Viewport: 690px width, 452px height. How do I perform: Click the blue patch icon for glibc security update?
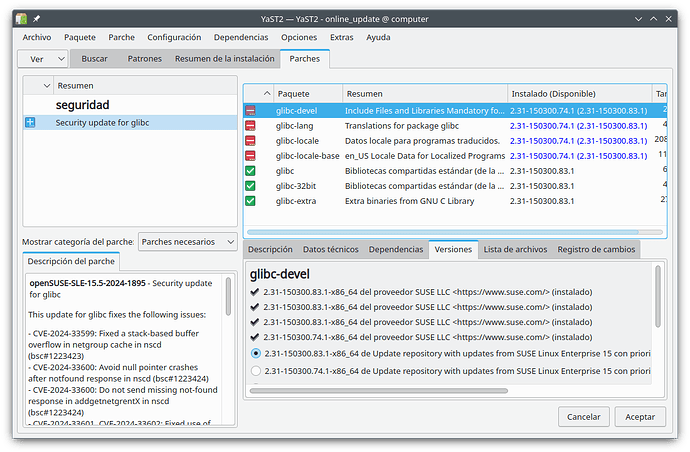[30, 122]
